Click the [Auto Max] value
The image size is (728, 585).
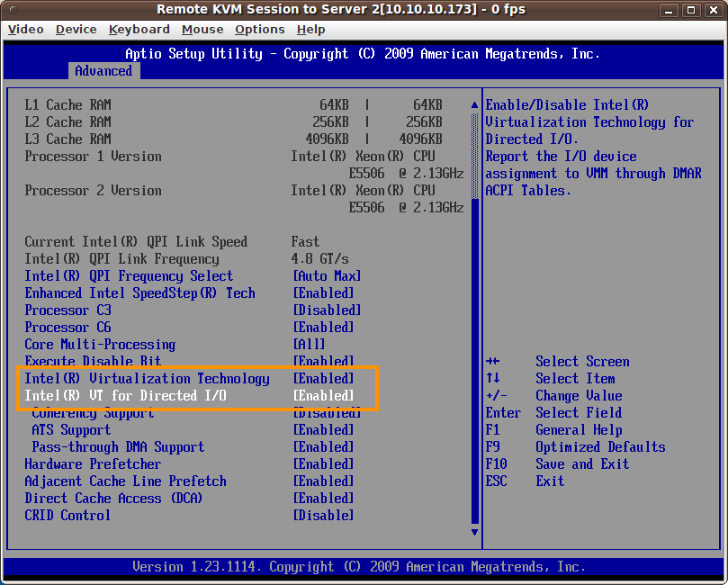coord(327,276)
